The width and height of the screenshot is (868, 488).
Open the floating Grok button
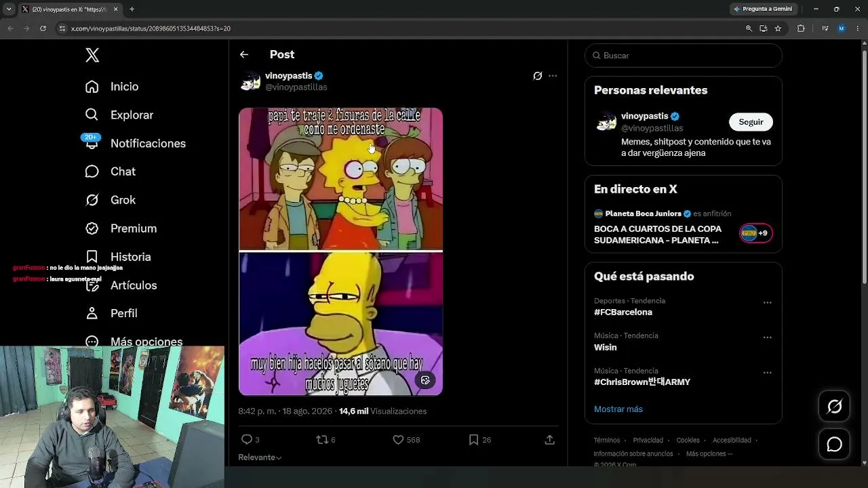834,407
